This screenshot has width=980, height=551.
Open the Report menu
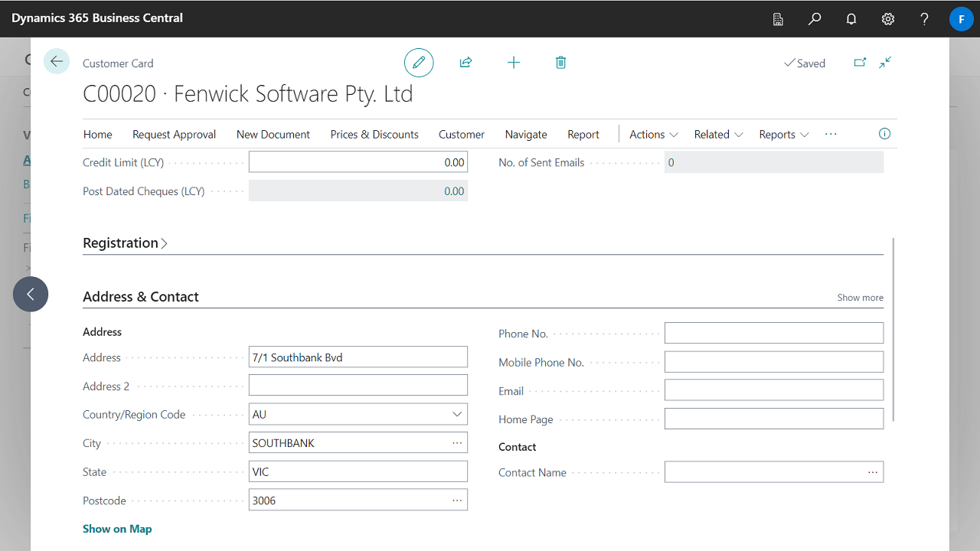coord(583,134)
